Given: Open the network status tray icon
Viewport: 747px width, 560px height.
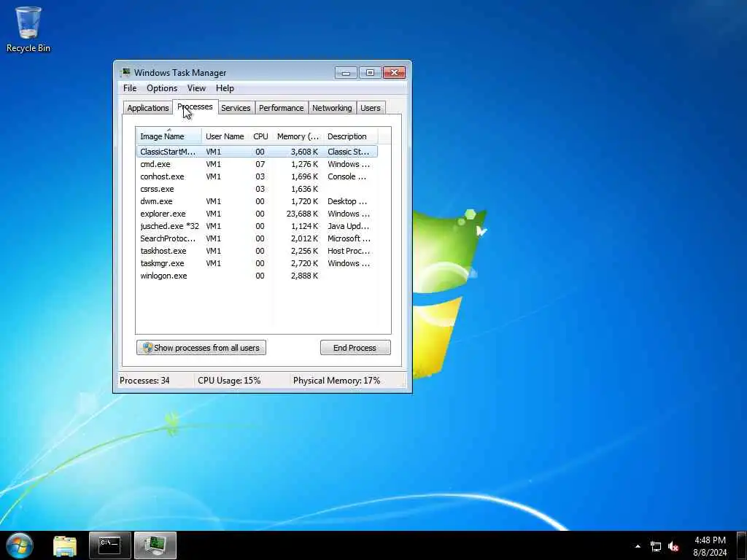Looking at the screenshot, I should [x=656, y=547].
